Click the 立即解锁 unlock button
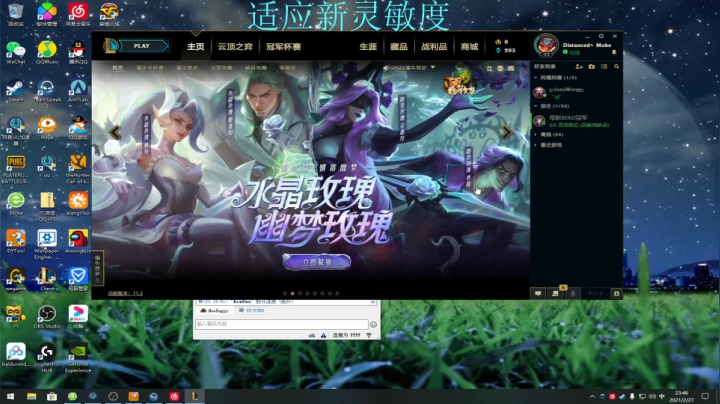 point(317,262)
